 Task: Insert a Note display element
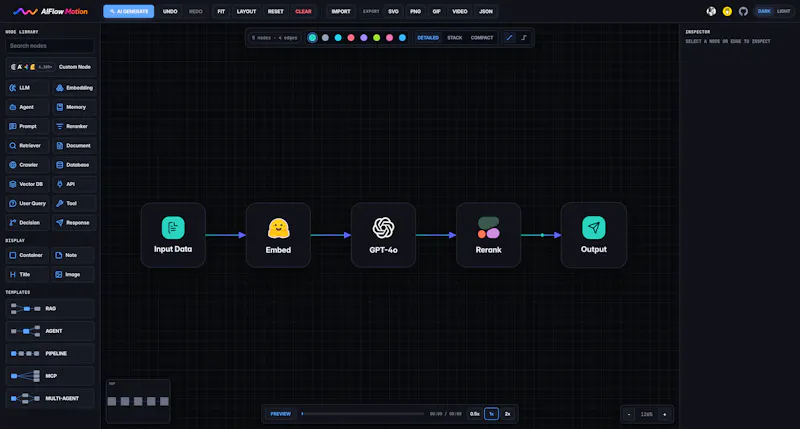pyautogui.click(x=74, y=255)
